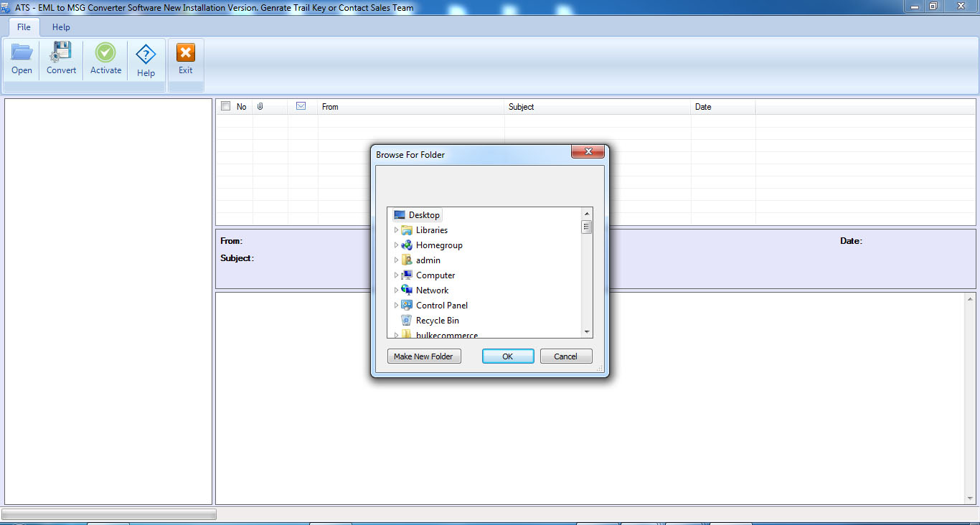The image size is (980, 525).
Task: Click the From column header
Action: pyautogui.click(x=411, y=107)
